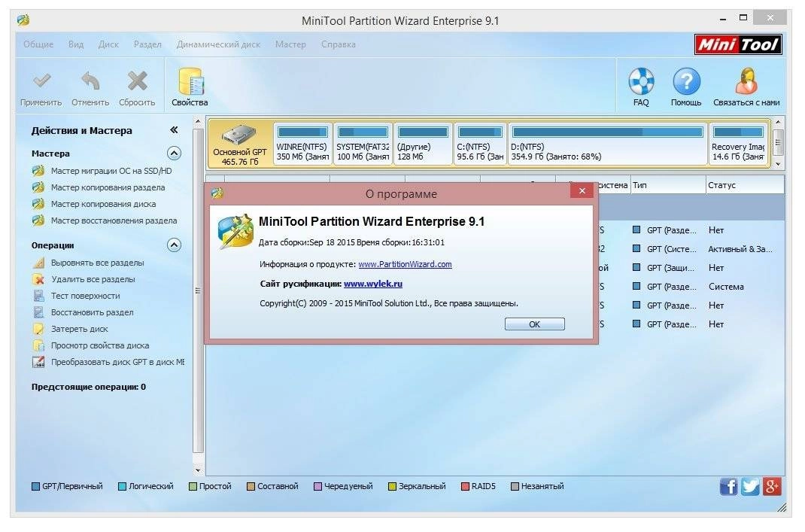805x532 pixels.
Task: Open the Помощь help icon
Action: pyautogui.click(x=686, y=81)
